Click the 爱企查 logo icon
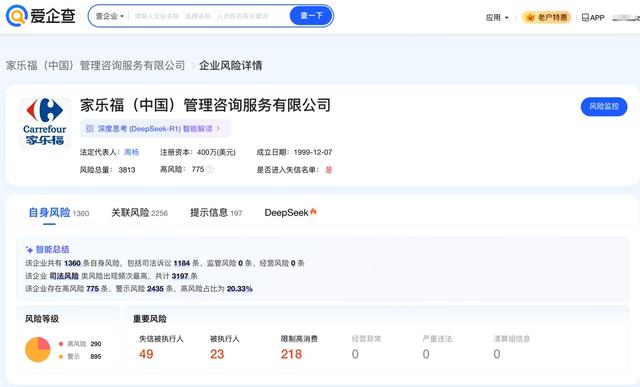The width and height of the screenshot is (640, 387). (x=17, y=16)
